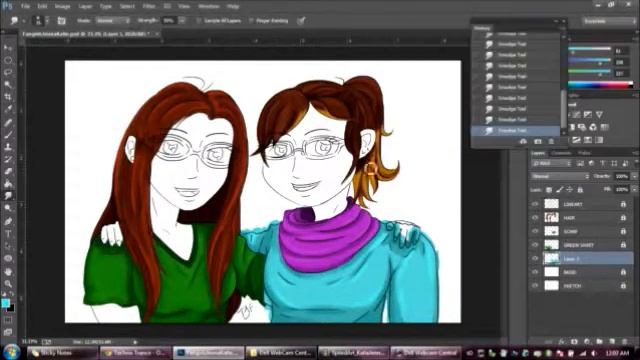The image size is (640, 360).
Task: Open the File menu
Action: point(25,6)
